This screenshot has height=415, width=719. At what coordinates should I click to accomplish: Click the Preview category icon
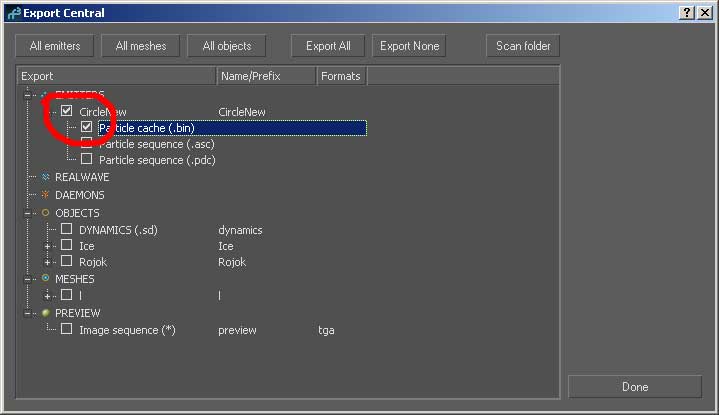tap(45, 313)
